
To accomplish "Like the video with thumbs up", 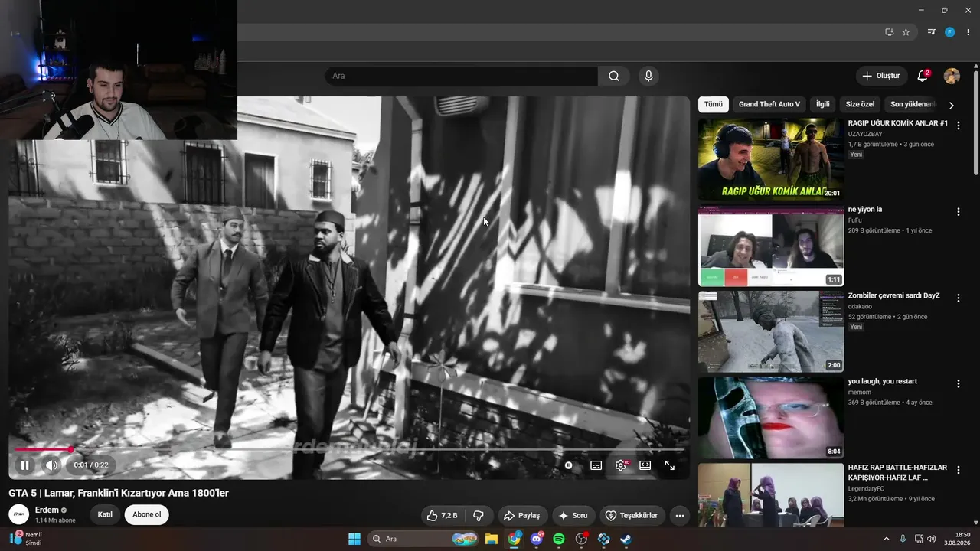I will coord(443,515).
